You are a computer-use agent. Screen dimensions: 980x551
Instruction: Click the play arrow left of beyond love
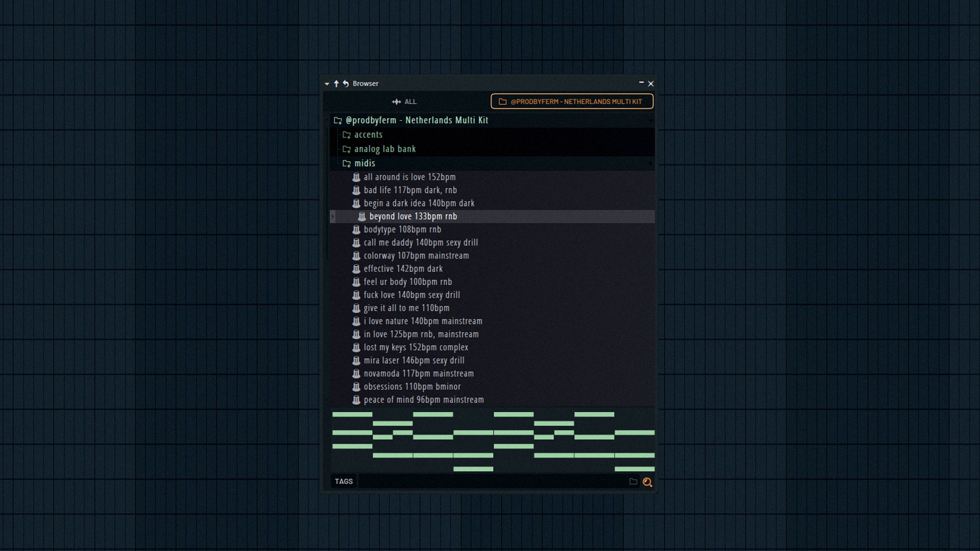point(333,217)
